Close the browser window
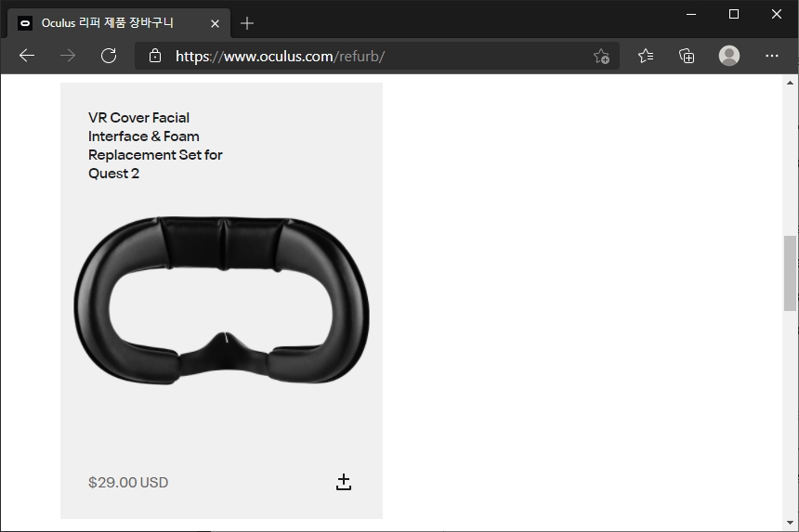The height and width of the screenshot is (532, 799). 776,14
